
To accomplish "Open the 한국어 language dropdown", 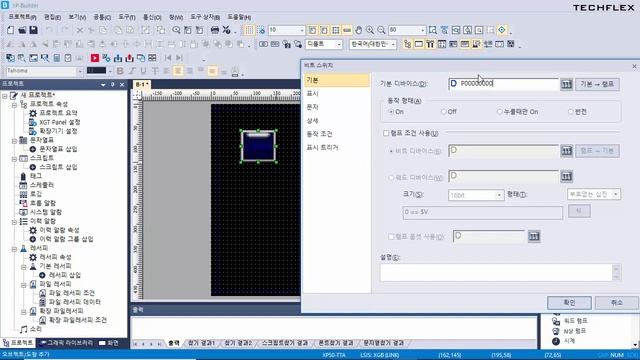I will (393, 44).
